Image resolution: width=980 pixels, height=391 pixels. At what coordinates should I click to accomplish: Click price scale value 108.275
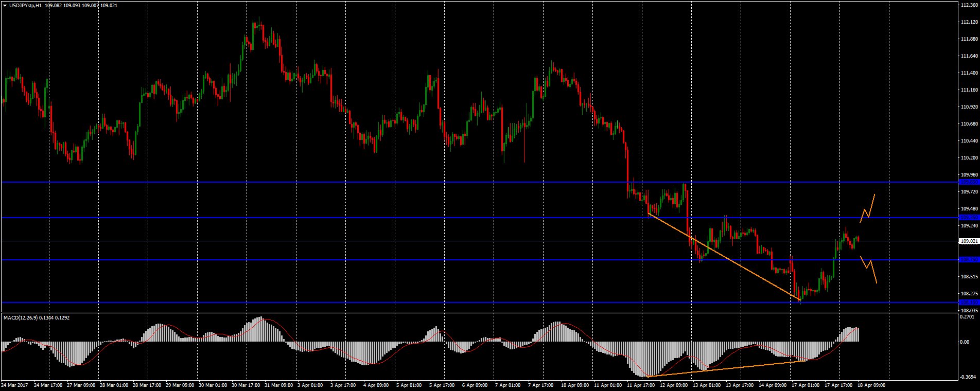(969, 294)
